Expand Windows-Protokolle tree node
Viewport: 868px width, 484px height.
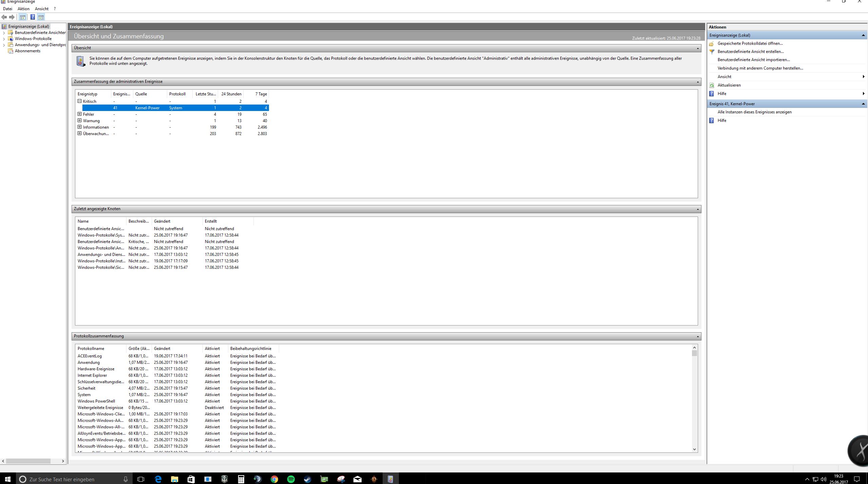4,39
